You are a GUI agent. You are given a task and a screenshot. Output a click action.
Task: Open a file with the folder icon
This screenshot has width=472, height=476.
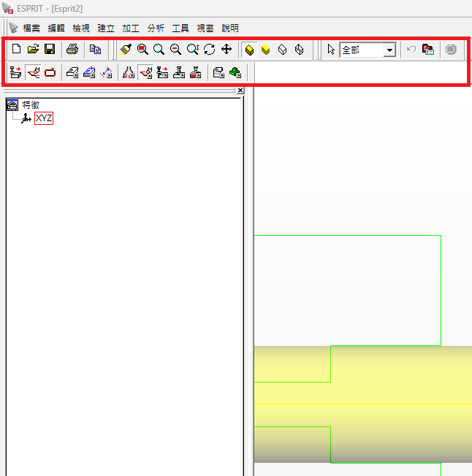tap(33, 50)
